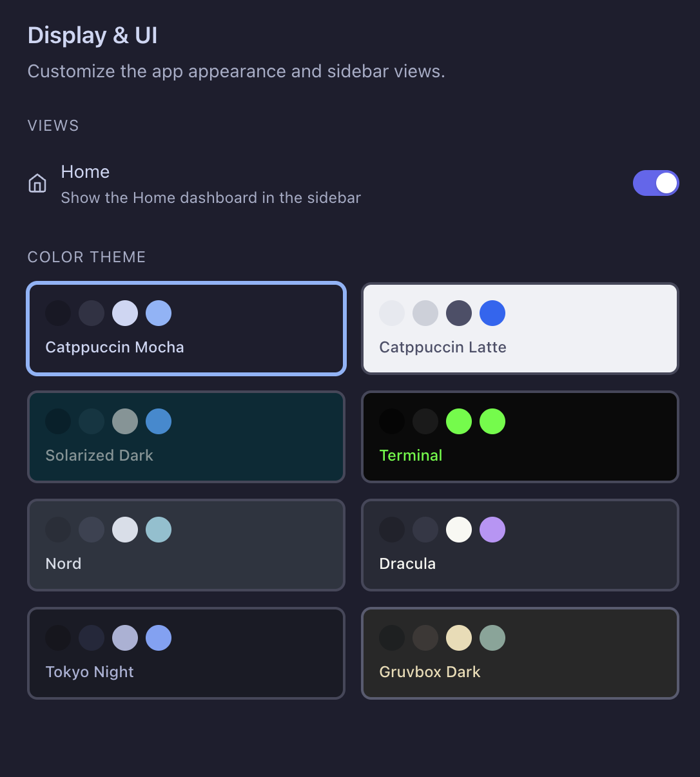Pick the Gruvbox Dark theme

pos(520,653)
